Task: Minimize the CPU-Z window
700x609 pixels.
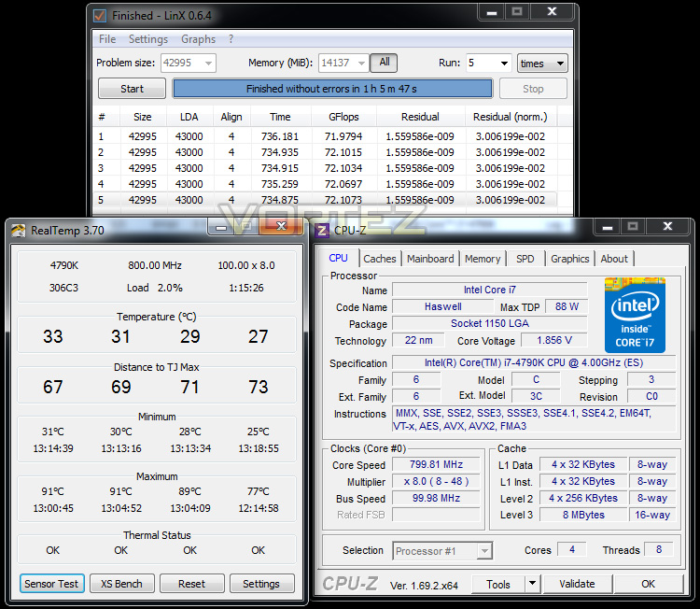Action: pos(608,227)
